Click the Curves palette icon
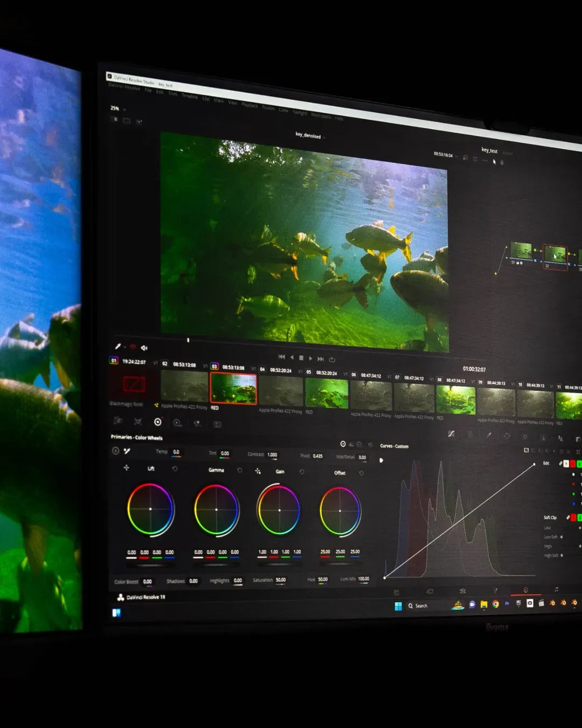582x728 pixels. [x=451, y=434]
